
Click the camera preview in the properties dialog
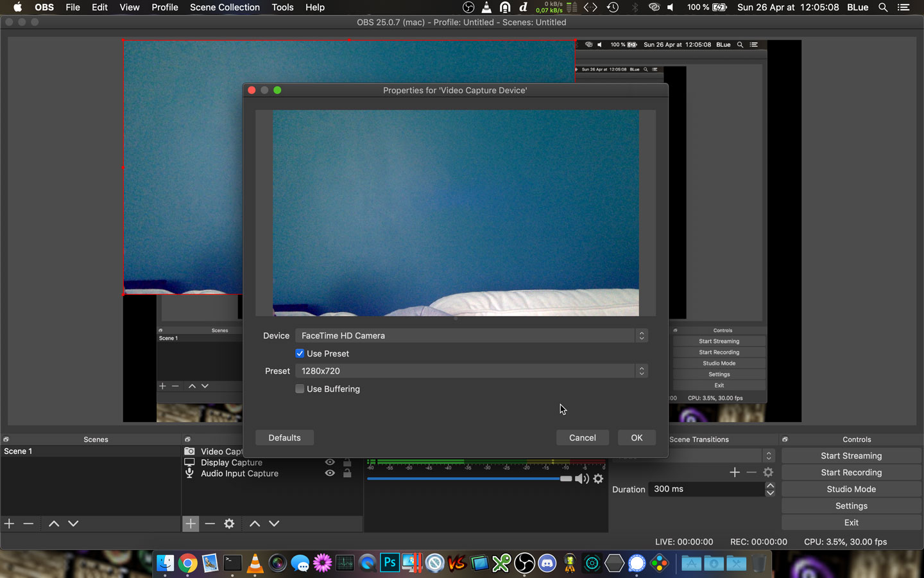tap(456, 213)
